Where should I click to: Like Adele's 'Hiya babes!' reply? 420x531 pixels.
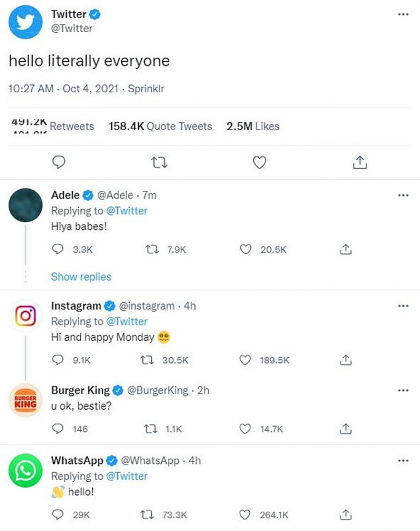coord(246,249)
